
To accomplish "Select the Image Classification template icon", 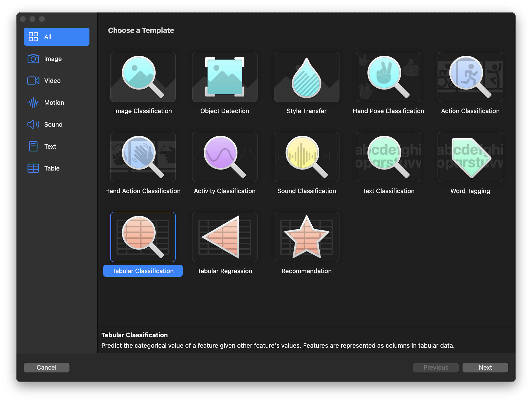I will pyautogui.click(x=143, y=77).
